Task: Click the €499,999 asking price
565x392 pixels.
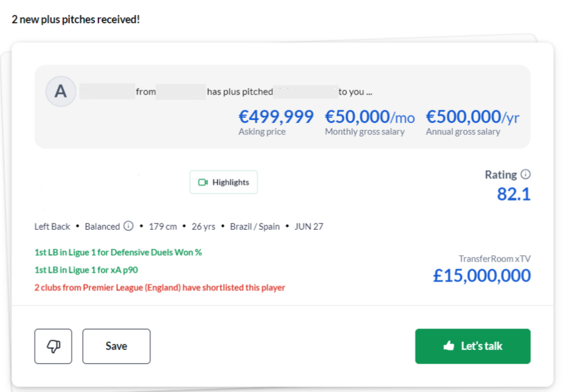Action: tap(276, 117)
